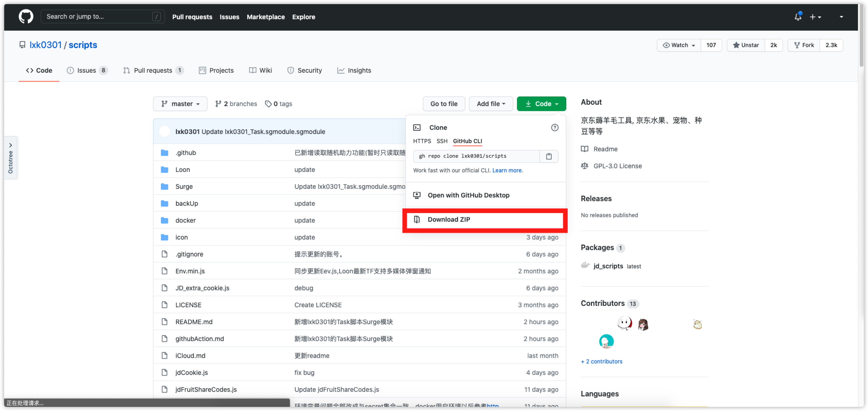Open the master branch dropdown
This screenshot has width=868, height=411.
(x=180, y=104)
